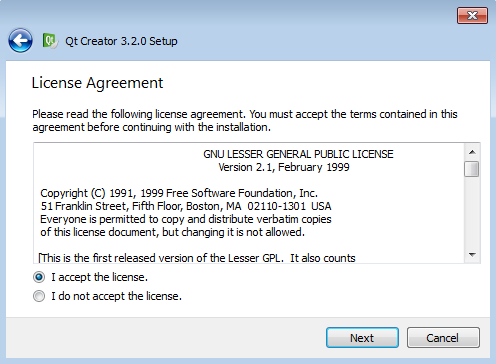Click the "Qt Creator 3.2.0 Setup" title text

point(121,41)
